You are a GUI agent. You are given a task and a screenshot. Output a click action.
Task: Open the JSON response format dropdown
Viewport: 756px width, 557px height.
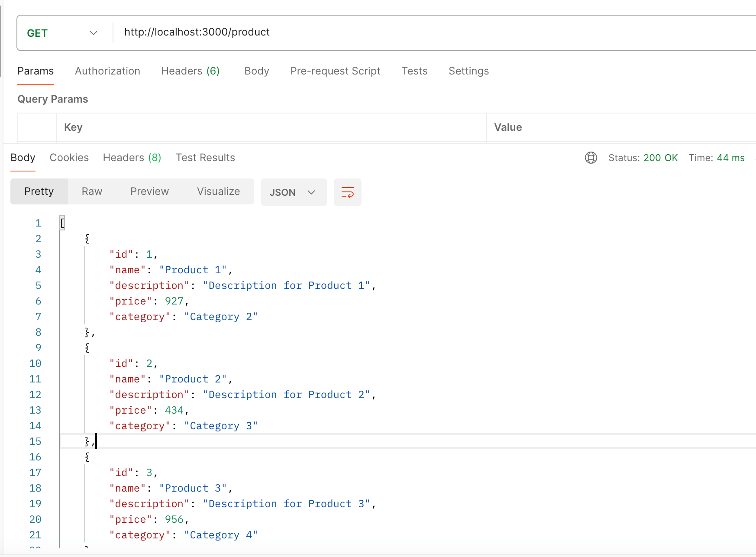pos(294,192)
